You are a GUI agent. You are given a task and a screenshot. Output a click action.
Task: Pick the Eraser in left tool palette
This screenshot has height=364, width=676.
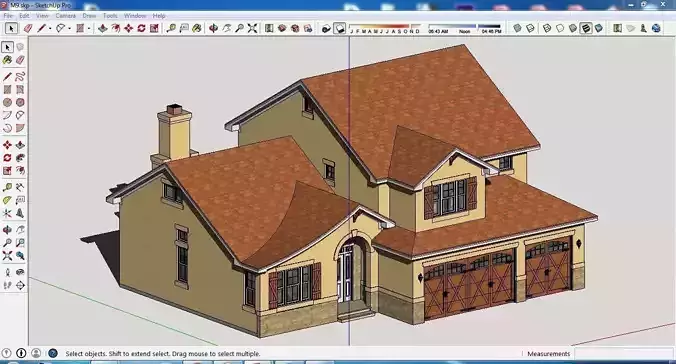[x=20, y=60]
